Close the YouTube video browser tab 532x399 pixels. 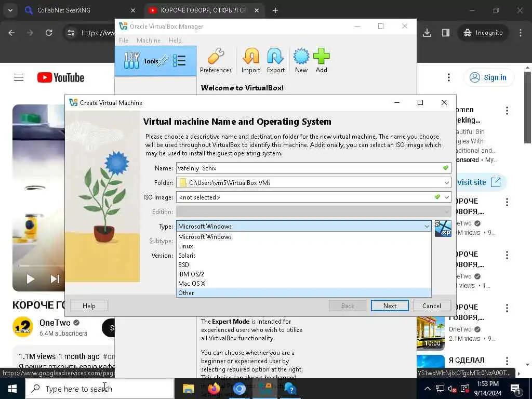(257, 10)
